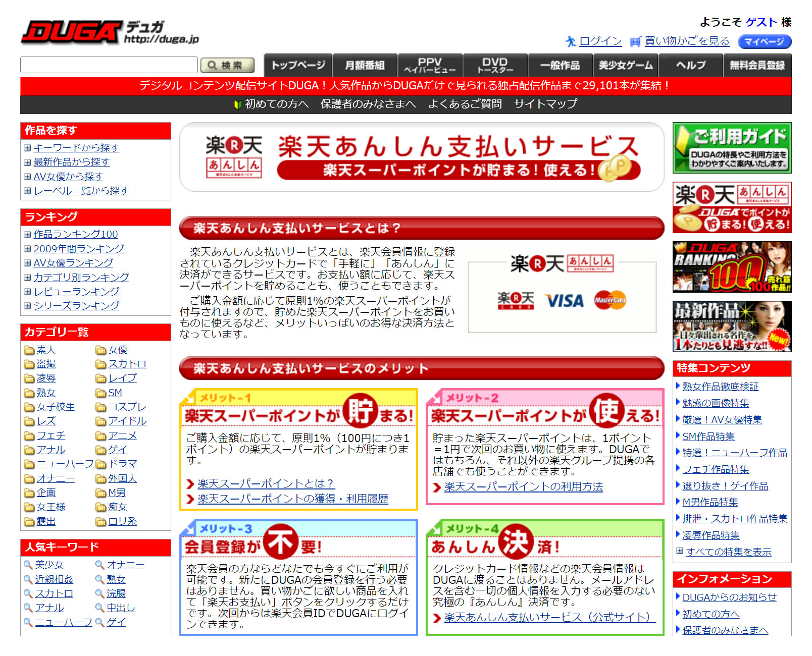Open 楽天あんしん支払いサービス（公式サイト） link
The width and height of the screenshot is (812, 656).
pos(550,618)
